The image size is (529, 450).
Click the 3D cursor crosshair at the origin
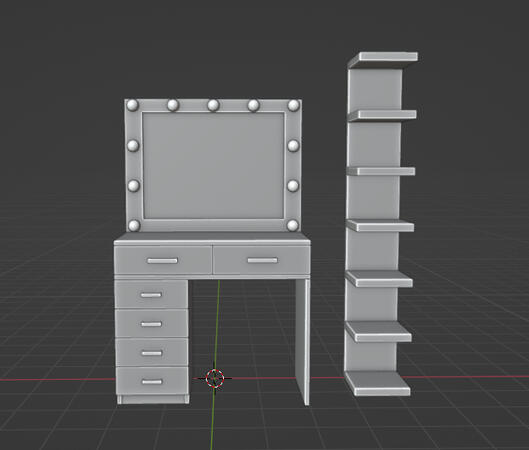pos(215,378)
